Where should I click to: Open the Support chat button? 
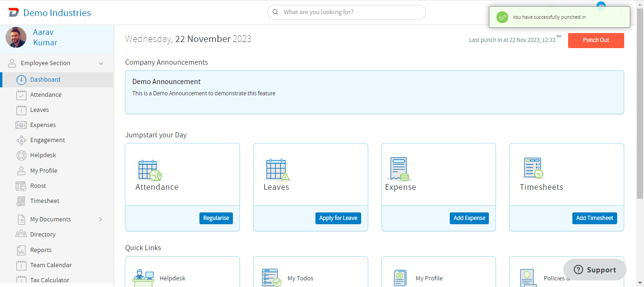[595, 270]
